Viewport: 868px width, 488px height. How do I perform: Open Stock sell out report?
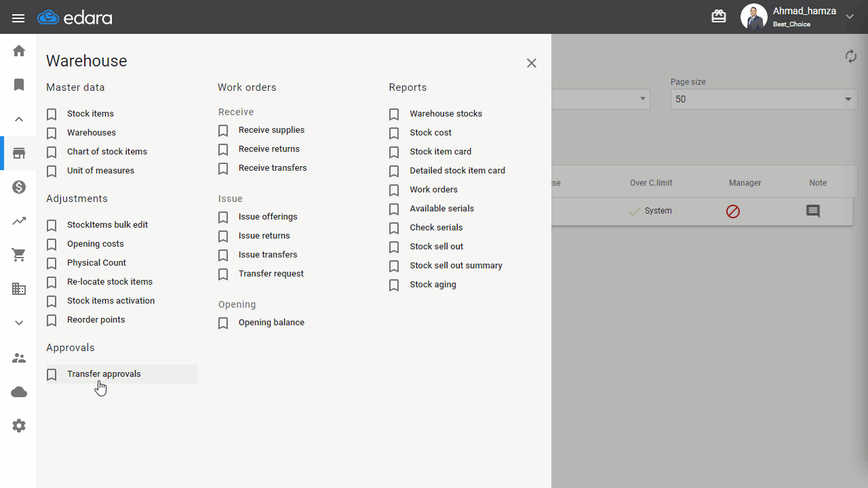click(x=437, y=247)
